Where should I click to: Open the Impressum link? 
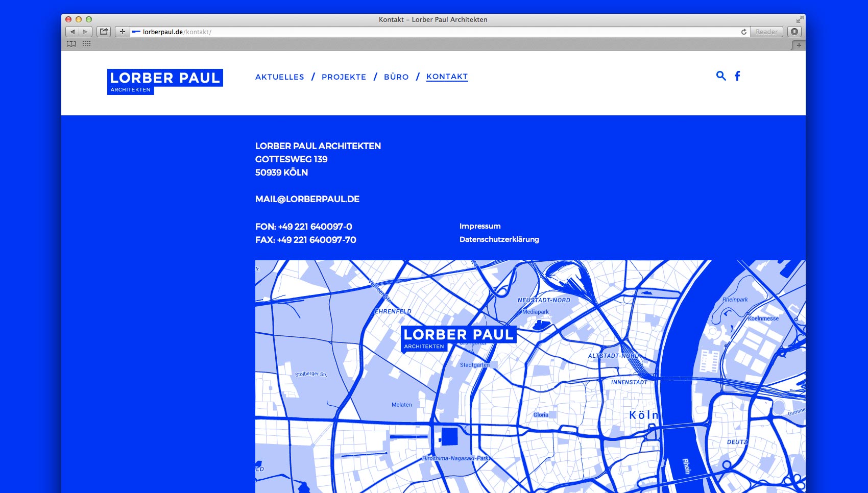479,226
